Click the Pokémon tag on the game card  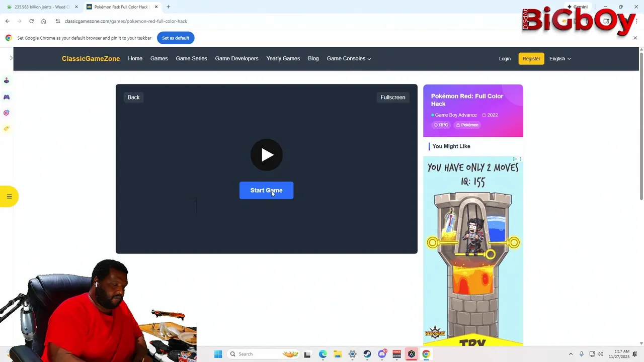click(467, 125)
